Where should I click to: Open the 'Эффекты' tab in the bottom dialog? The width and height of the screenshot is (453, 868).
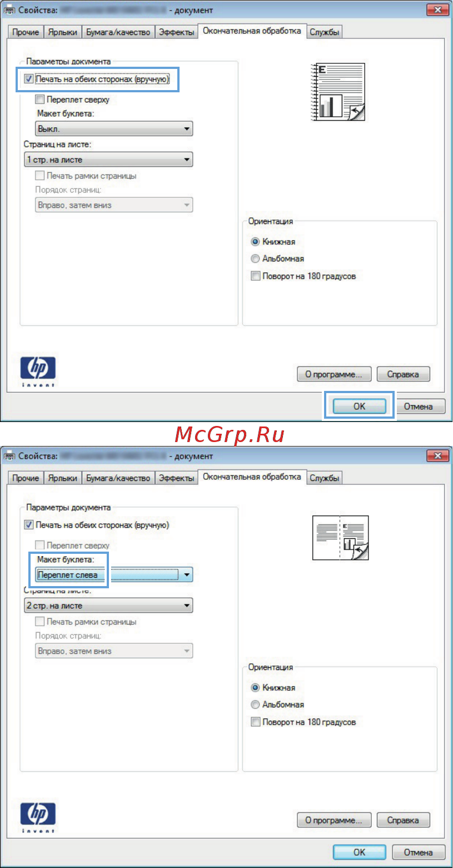(176, 478)
